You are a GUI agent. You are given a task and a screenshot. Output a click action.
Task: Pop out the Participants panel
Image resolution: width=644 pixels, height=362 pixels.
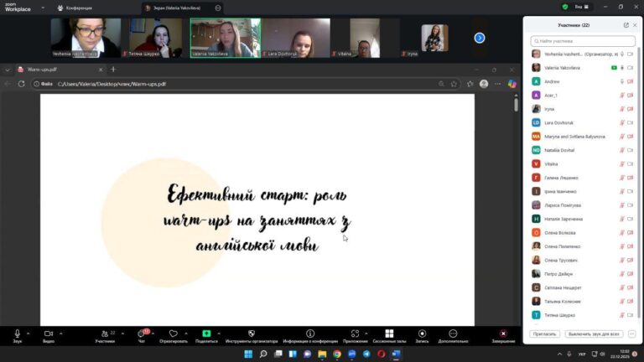[x=626, y=25]
